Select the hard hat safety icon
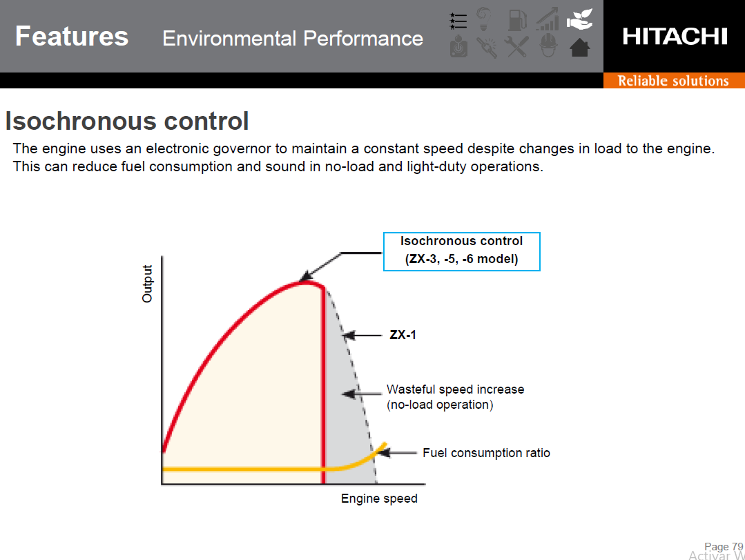The width and height of the screenshot is (745, 560). (x=548, y=47)
